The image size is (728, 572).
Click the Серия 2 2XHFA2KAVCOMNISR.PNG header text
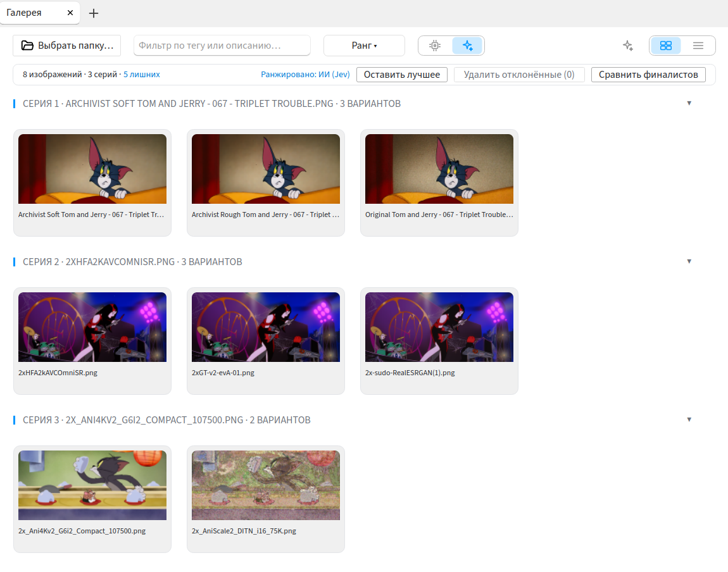[132, 262]
